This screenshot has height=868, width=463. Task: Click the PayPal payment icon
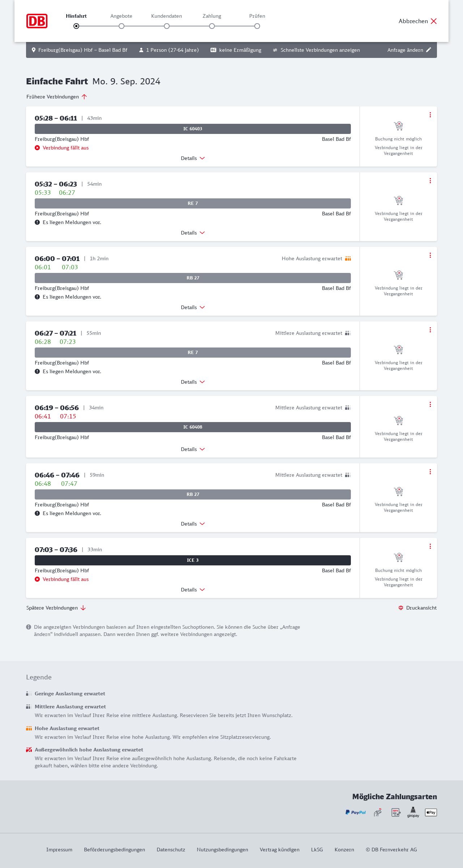(356, 812)
